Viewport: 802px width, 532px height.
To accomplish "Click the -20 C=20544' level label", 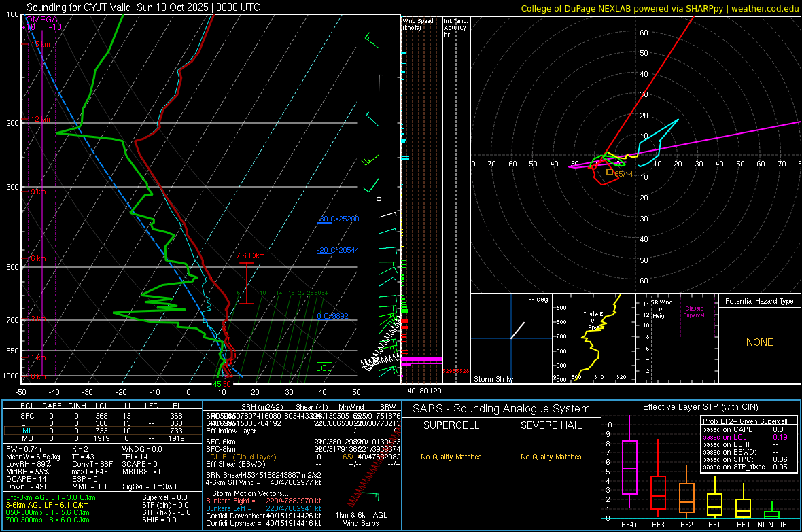I will [x=338, y=250].
